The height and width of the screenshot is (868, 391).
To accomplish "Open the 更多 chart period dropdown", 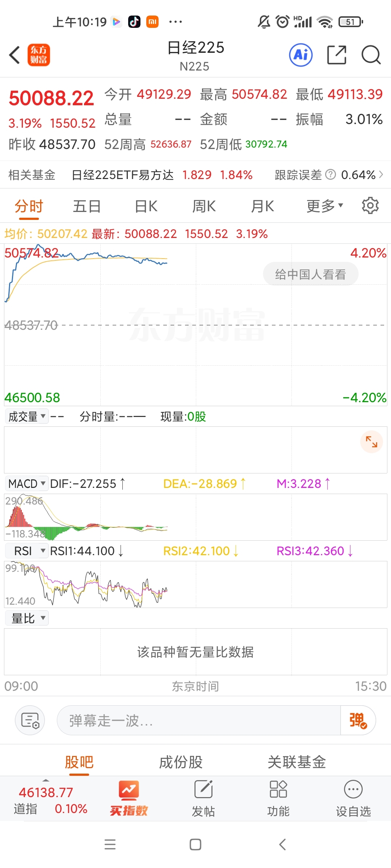I will click(x=324, y=206).
